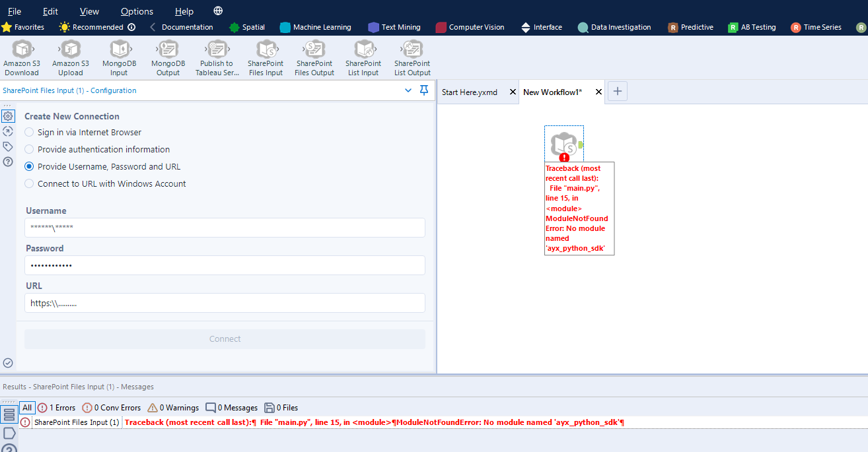Pin the configuration panel

point(423,90)
